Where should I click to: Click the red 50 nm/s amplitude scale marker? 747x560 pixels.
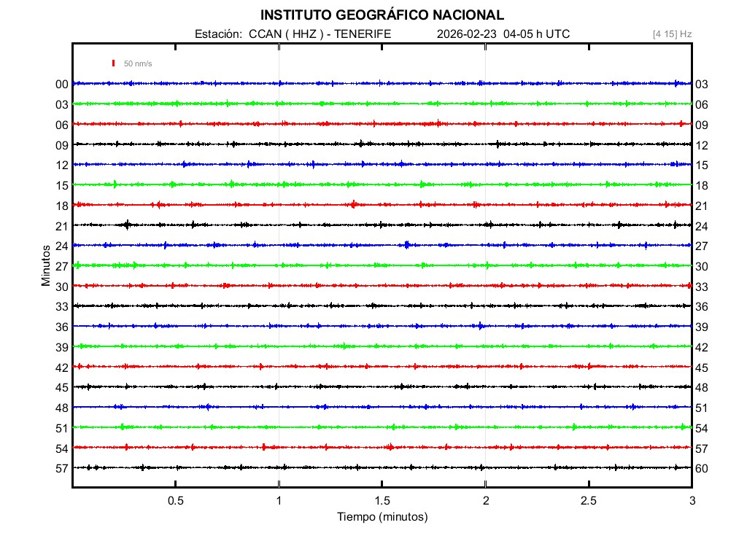[114, 63]
